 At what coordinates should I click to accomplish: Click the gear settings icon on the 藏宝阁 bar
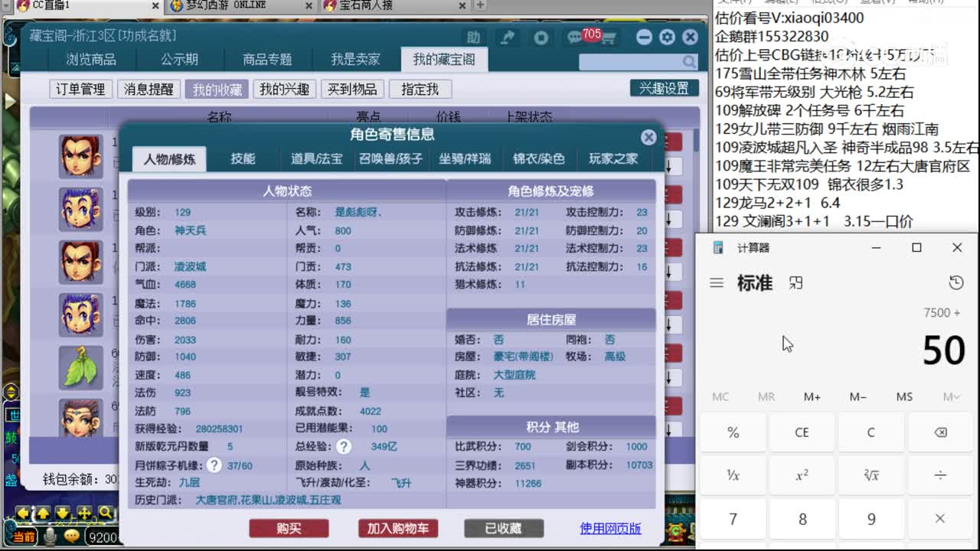667,36
